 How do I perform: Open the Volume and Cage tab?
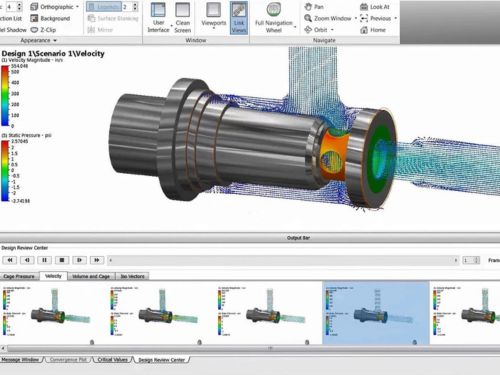[91, 276]
